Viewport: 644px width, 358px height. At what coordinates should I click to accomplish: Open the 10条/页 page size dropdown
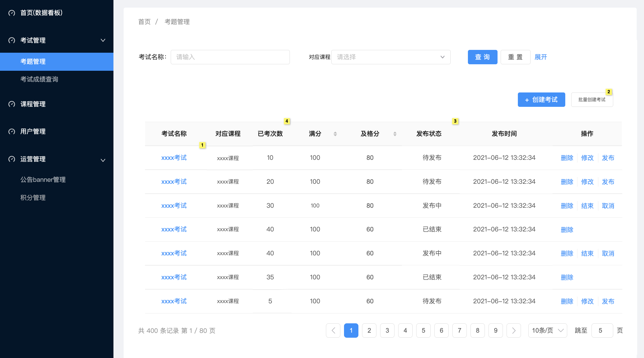547,330
